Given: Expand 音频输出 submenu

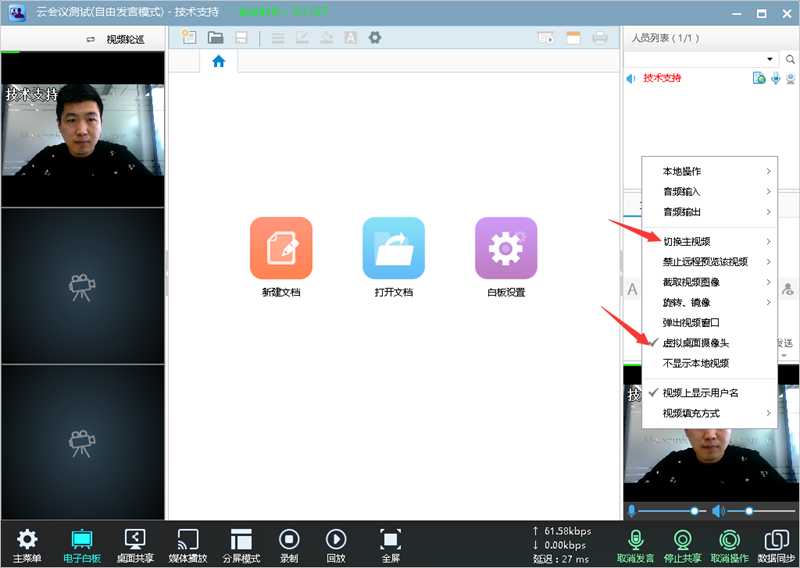Looking at the screenshot, I should pyautogui.click(x=709, y=212).
